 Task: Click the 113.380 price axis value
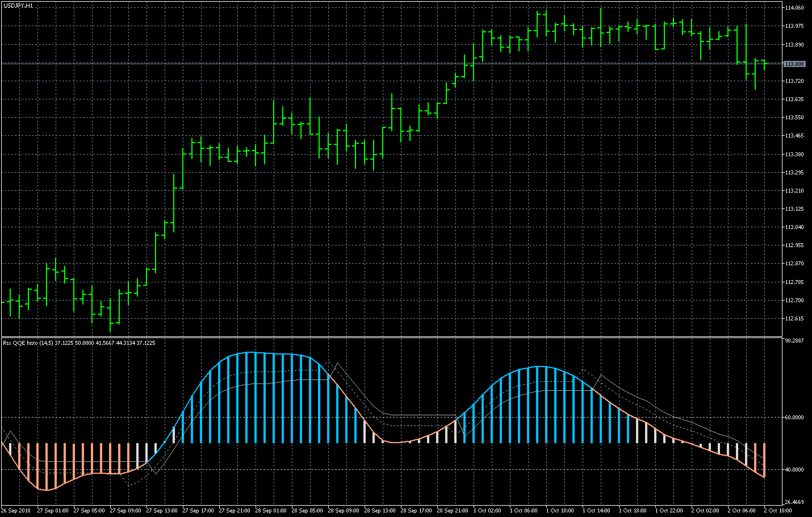(x=794, y=154)
